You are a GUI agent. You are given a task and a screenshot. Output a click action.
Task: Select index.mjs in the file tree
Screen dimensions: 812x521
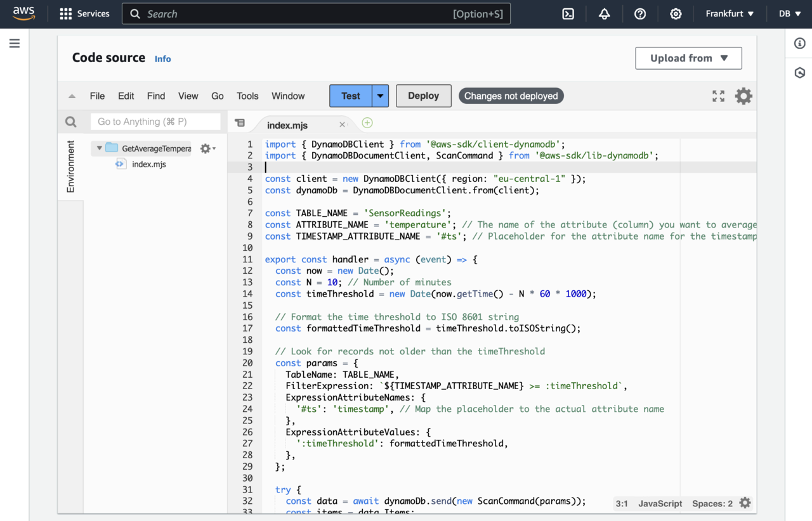click(148, 164)
